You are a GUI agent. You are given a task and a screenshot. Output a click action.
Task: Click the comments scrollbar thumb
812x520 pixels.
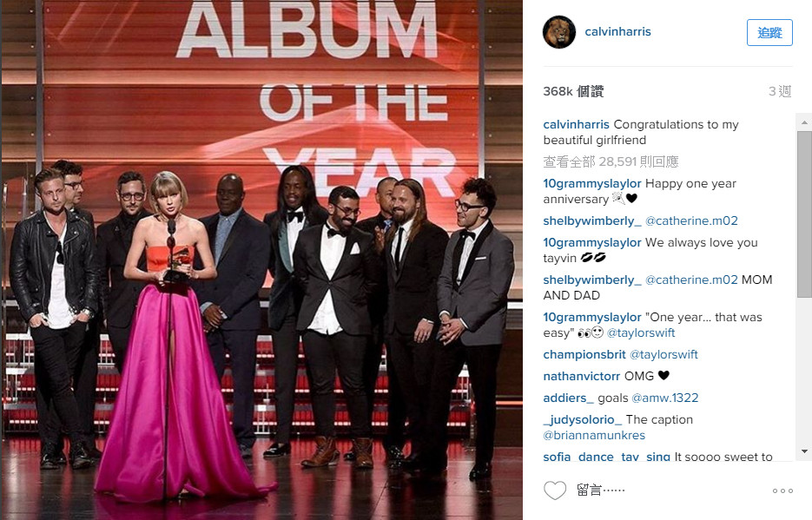(804, 214)
